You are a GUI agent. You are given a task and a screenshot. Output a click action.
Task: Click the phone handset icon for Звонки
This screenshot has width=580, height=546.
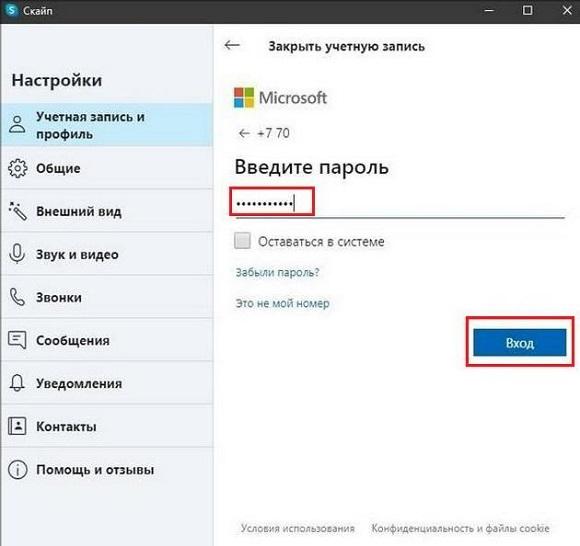coord(17,297)
